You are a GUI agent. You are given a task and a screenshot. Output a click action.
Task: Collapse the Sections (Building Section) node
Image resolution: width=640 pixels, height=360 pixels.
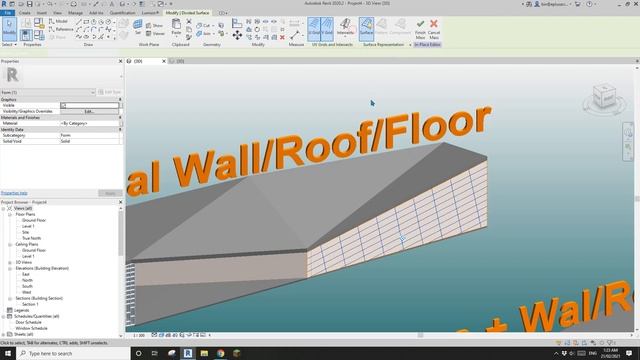(10, 298)
